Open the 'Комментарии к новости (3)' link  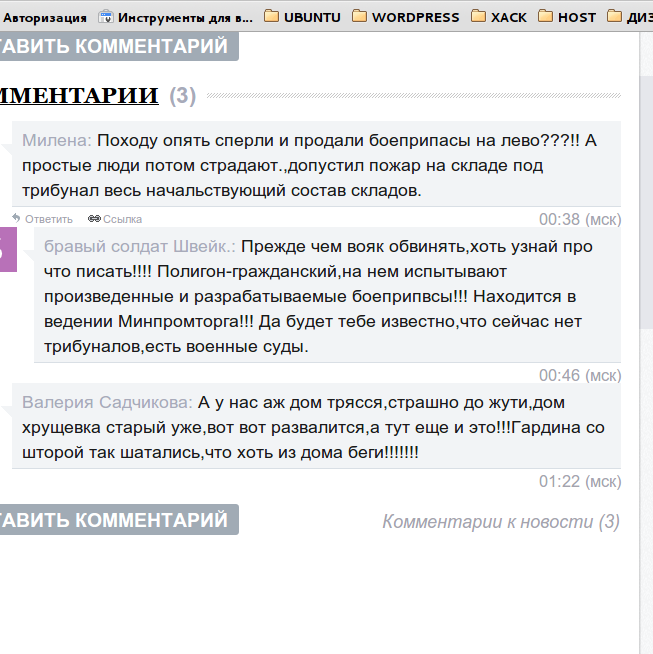pyautogui.click(x=500, y=521)
